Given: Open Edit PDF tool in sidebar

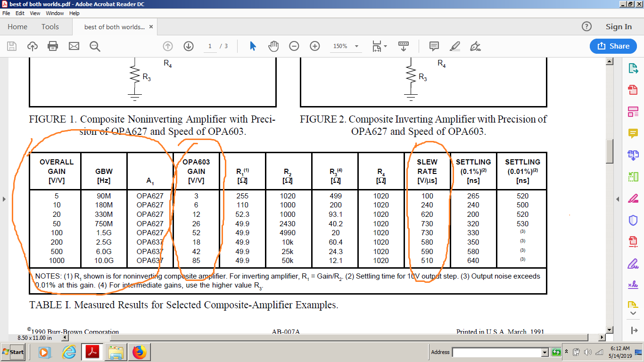Looking at the screenshot, I should (633, 112).
